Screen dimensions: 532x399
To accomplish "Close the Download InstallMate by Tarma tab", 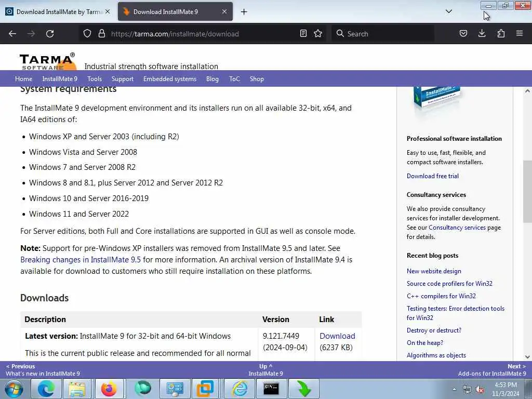I will point(108,11).
